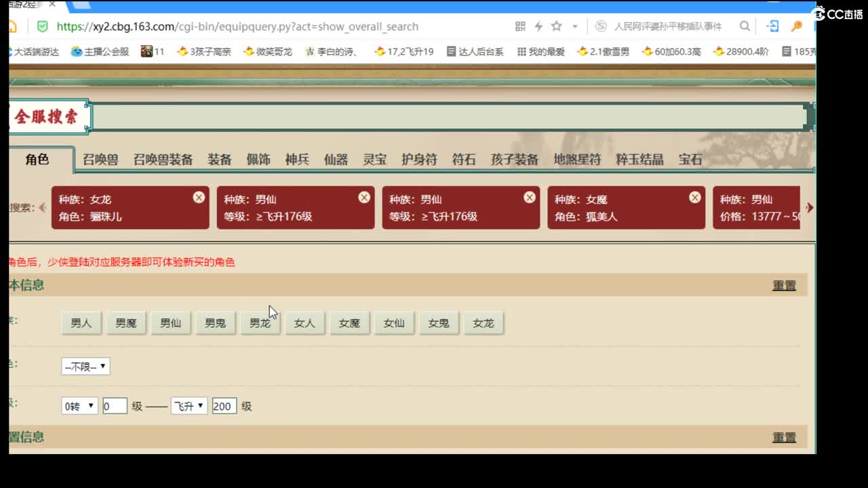Open bookmark 3孩子高亲
This screenshot has width=868, height=488.
(204, 52)
